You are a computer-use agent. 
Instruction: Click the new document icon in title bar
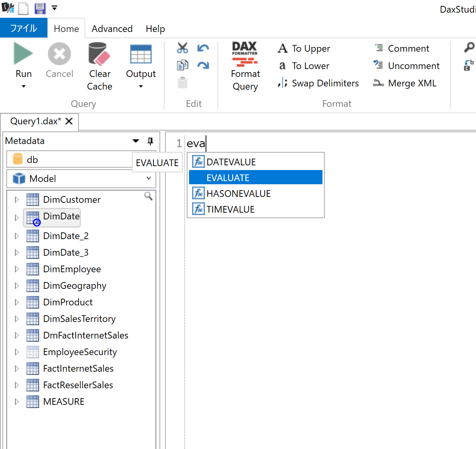(x=24, y=8)
